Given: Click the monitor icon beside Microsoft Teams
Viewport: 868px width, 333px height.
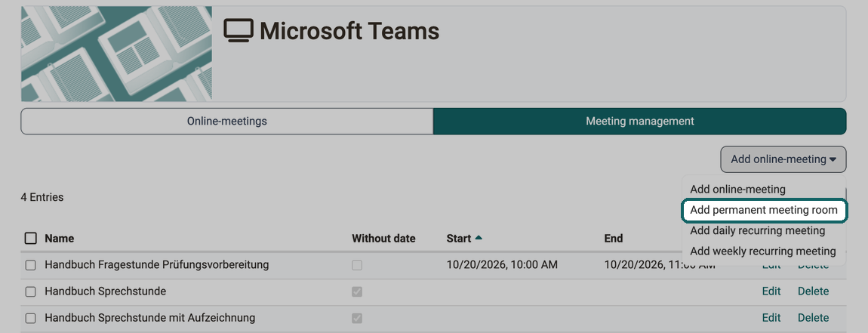Looking at the screenshot, I should click(x=239, y=30).
